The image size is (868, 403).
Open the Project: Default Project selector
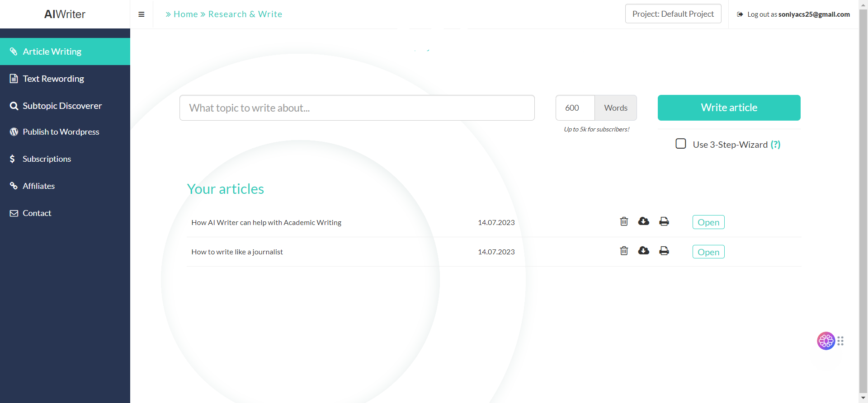pyautogui.click(x=673, y=14)
